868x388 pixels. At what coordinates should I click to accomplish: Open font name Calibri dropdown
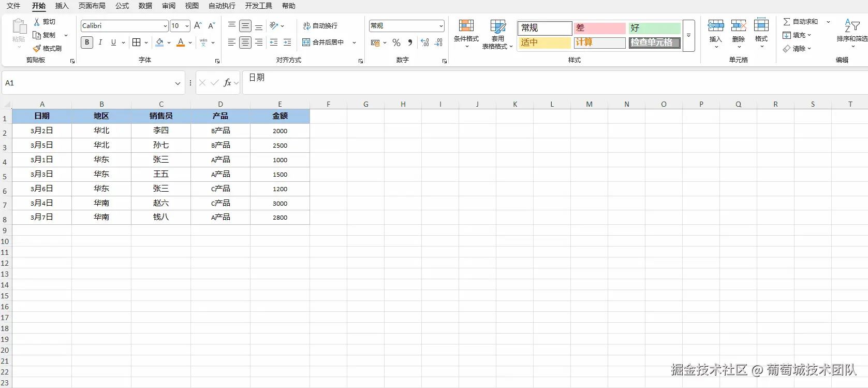[x=165, y=26]
